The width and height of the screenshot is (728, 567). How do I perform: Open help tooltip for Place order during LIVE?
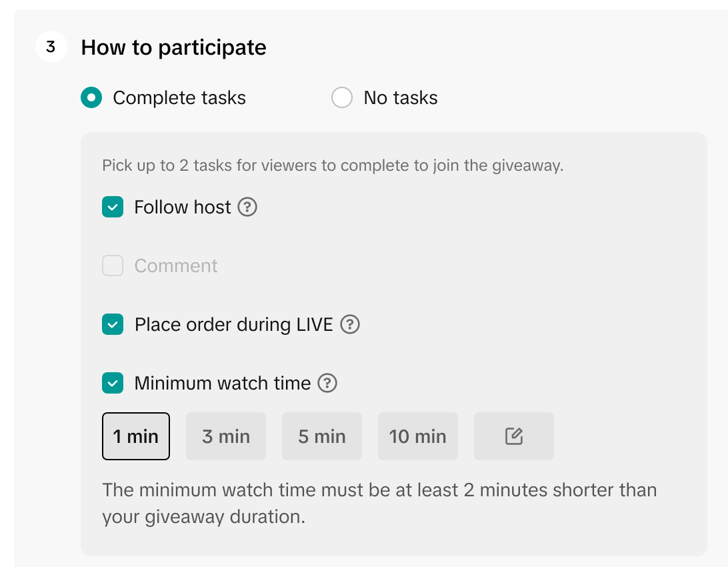(350, 325)
